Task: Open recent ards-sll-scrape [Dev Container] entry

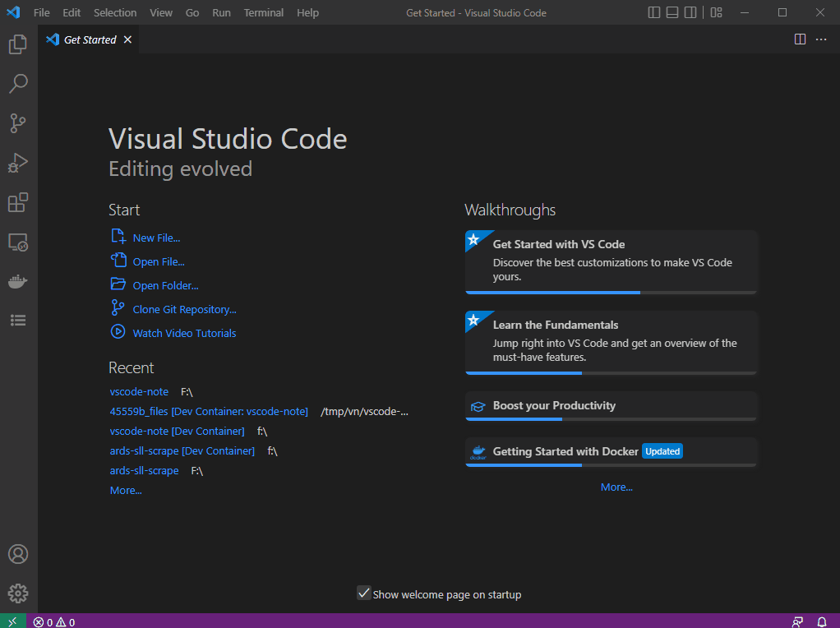Action: pos(182,451)
